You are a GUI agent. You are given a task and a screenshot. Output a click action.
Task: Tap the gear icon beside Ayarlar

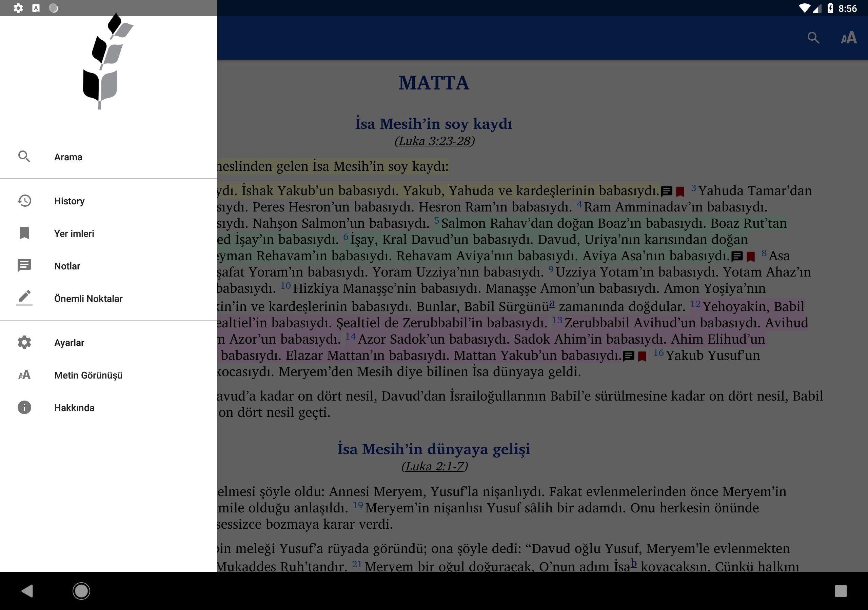click(24, 342)
